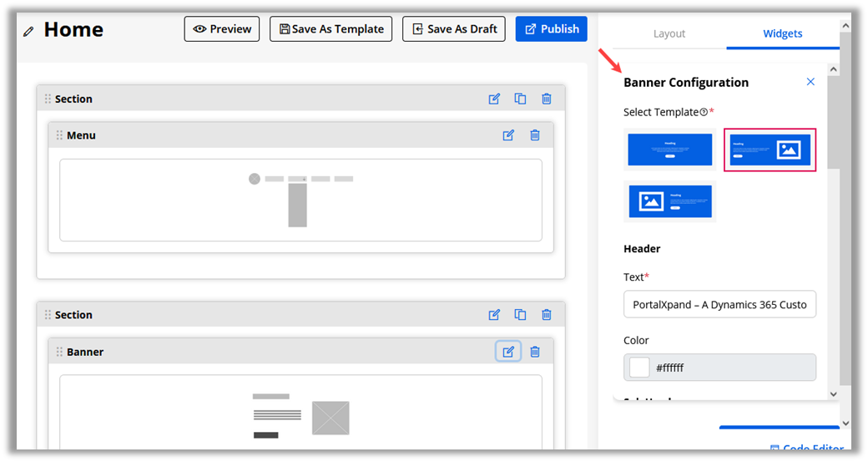868x462 pixels.
Task: Switch to the Layout tab
Action: tap(669, 33)
